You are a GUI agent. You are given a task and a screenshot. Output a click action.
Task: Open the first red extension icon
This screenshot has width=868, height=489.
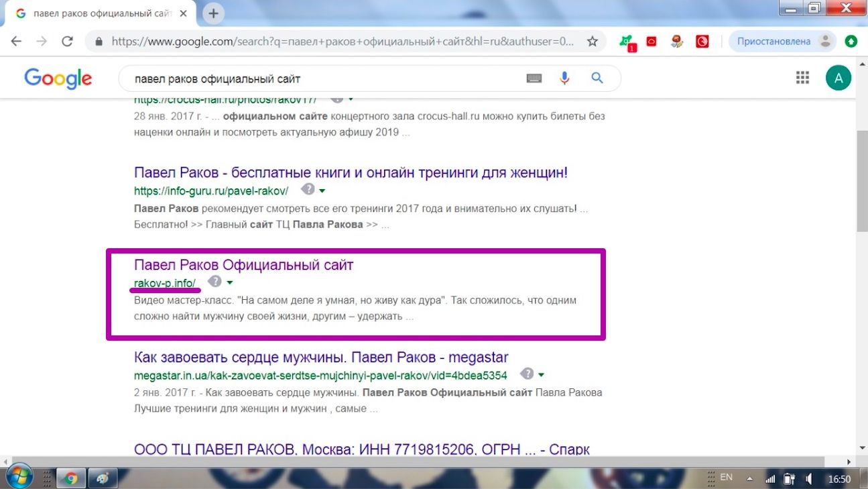(x=652, y=42)
